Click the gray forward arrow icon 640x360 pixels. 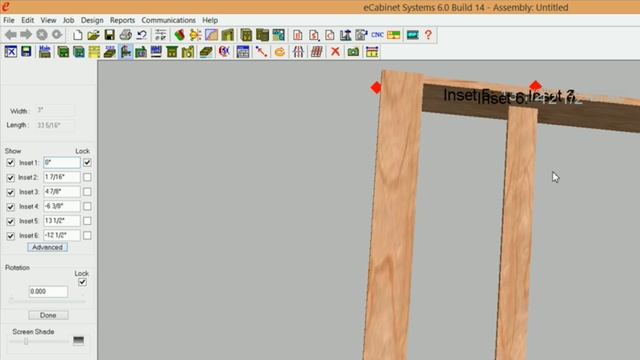[x=26, y=35]
